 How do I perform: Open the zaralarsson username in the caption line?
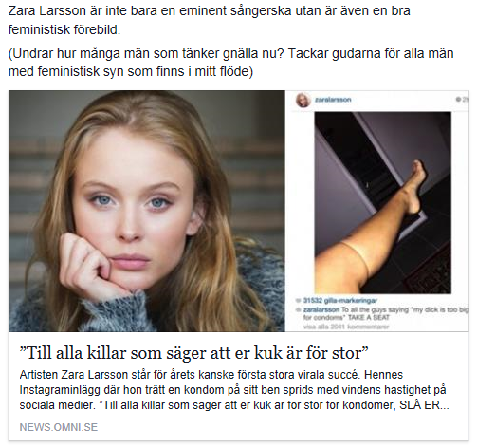(x=321, y=309)
